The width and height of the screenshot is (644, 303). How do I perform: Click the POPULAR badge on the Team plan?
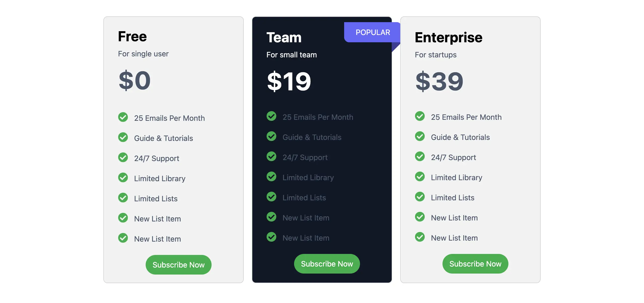(x=372, y=32)
